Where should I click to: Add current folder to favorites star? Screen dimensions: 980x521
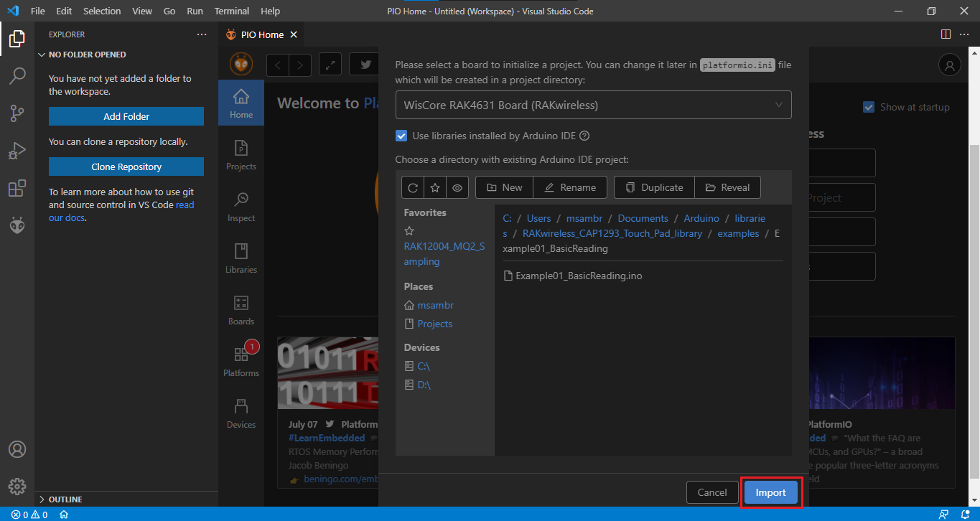(x=435, y=187)
